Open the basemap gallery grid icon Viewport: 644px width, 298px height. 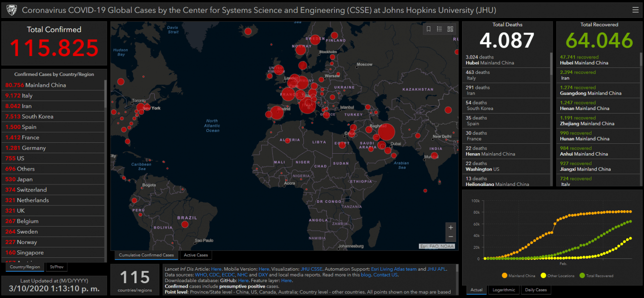(450, 29)
